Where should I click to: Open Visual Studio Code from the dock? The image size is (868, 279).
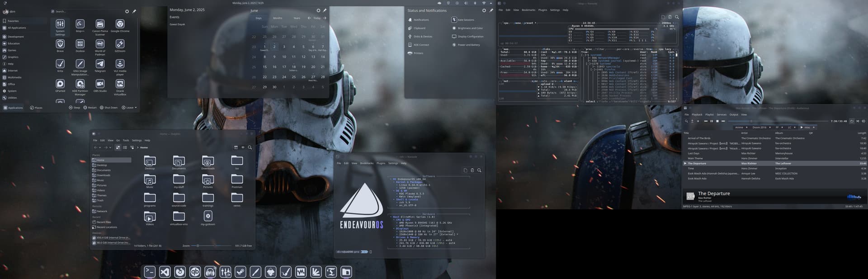(x=165, y=271)
